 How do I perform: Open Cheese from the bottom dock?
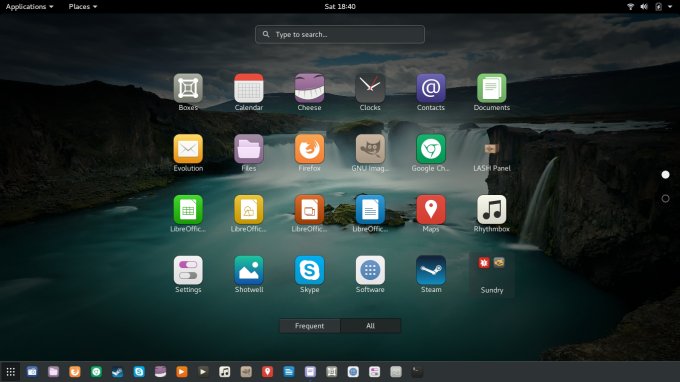(x=160, y=372)
